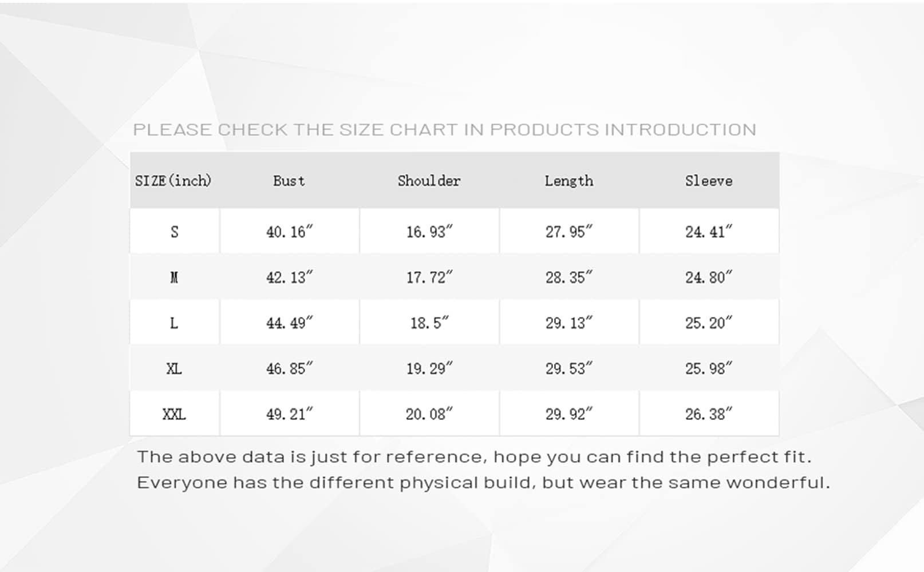Click the Length column header

568,181
